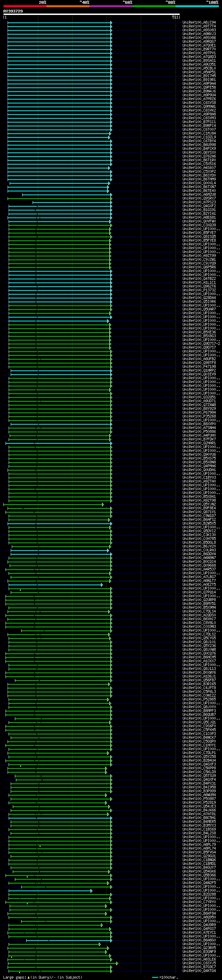Select the UniRef100_Q5YJN2 row label
Viewport: 222px width, 980px height.
tap(199, 504)
